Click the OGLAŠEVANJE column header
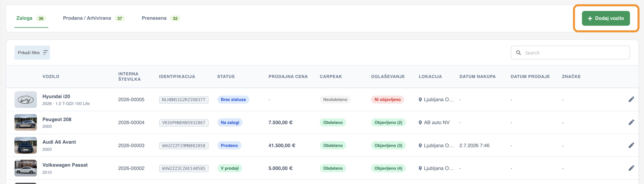644x184 pixels. tap(388, 77)
